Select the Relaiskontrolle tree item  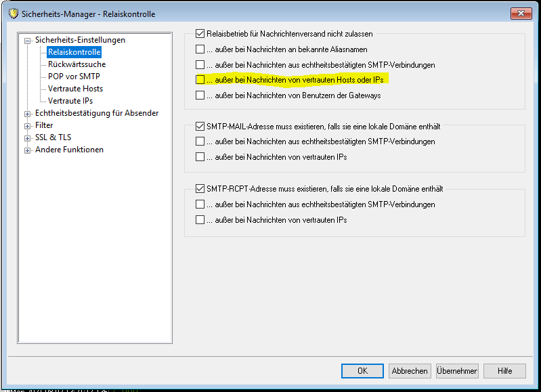pyautogui.click(x=74, y=52)
